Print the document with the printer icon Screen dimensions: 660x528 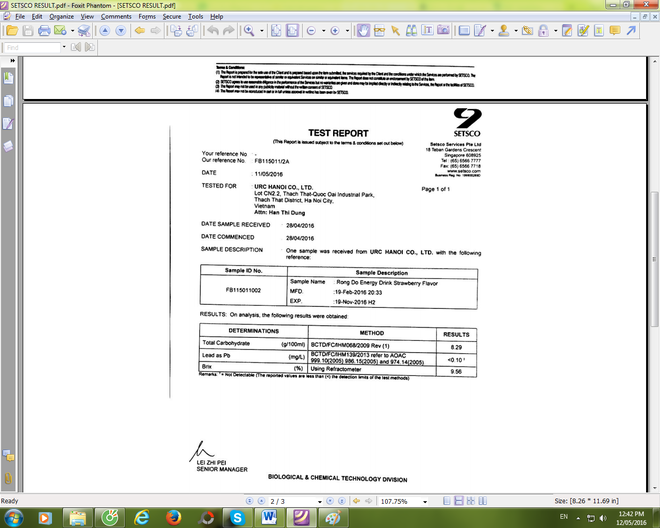click(44, 31)
